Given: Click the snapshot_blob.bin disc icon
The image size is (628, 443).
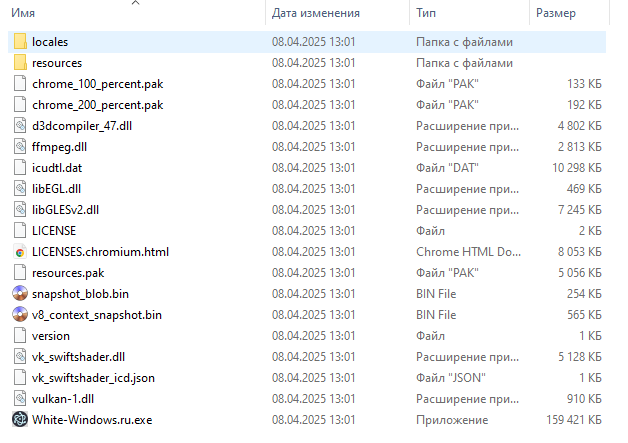Looking at the screenshot, I should 20,294.
